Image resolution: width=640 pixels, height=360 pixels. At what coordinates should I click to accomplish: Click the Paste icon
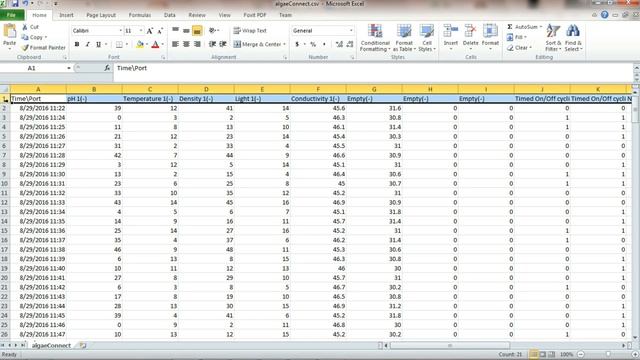click(x=9, y=31)
